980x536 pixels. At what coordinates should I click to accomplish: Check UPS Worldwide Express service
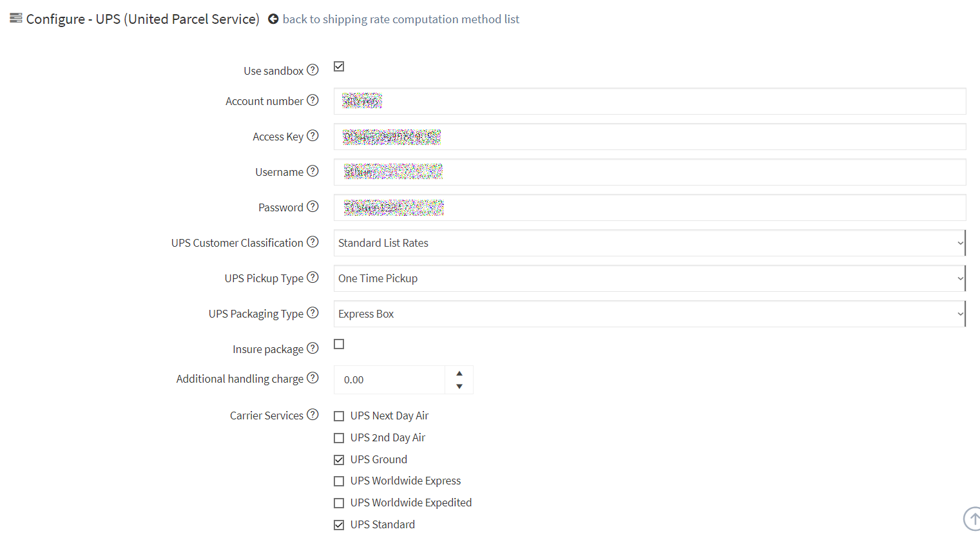click(339, 481)
